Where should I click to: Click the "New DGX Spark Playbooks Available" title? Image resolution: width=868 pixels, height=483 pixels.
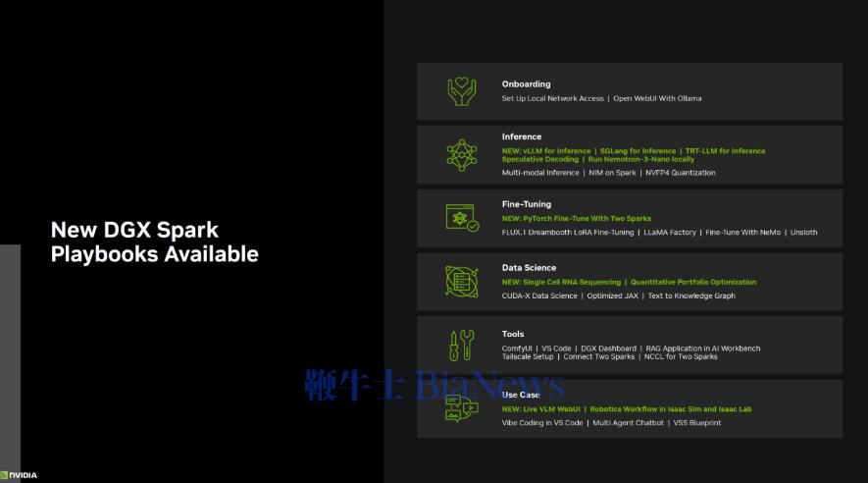[x=154, y=242]
